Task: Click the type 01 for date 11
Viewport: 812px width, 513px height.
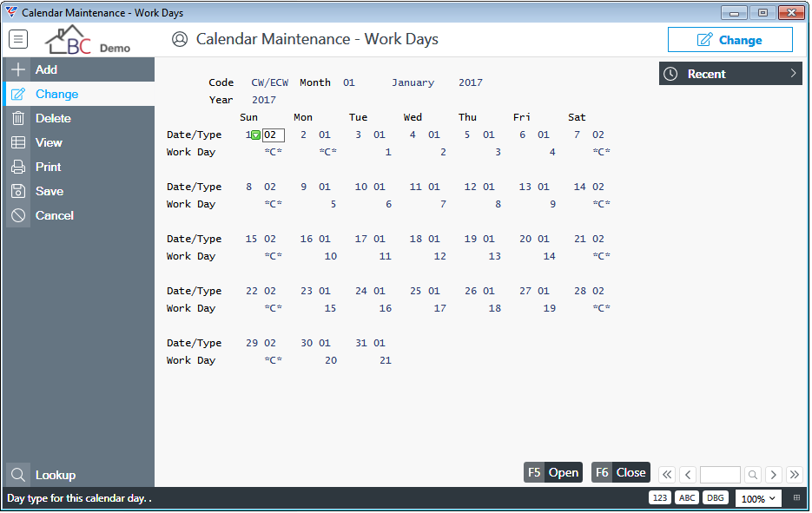Action: [x=434, y=187]
